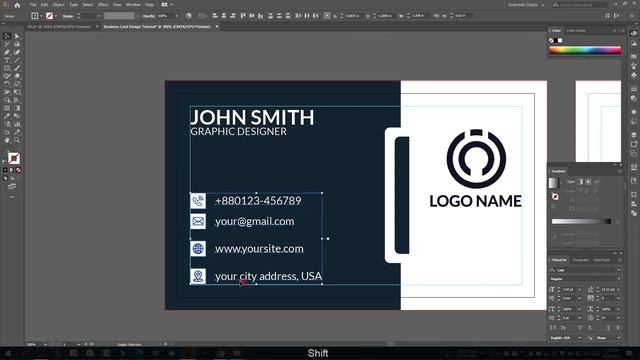Image resolution: width=640 pixels, height=360 pixels.
Task: Choose Radial Gradient type
Action: pyautogui.click(x=588, y=182)
